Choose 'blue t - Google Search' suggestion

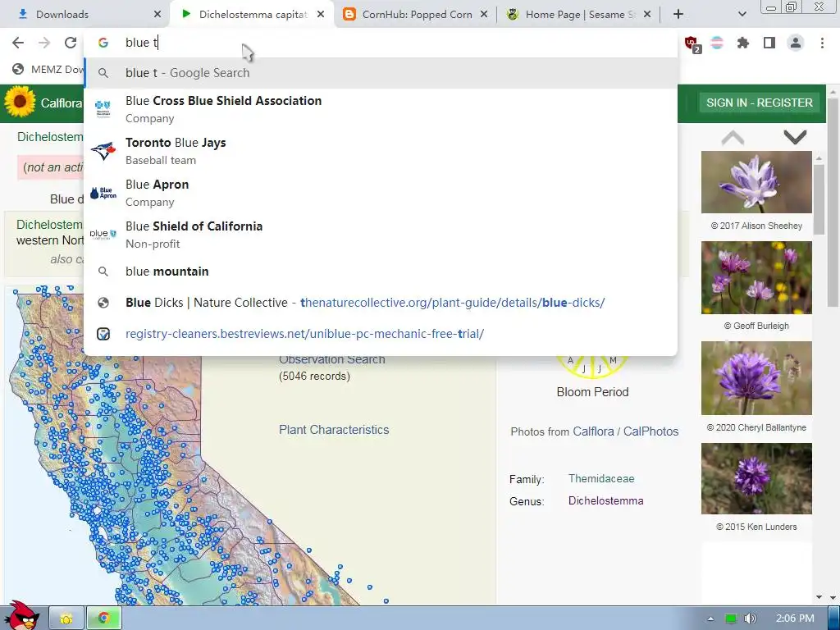[x=381, y=73]
